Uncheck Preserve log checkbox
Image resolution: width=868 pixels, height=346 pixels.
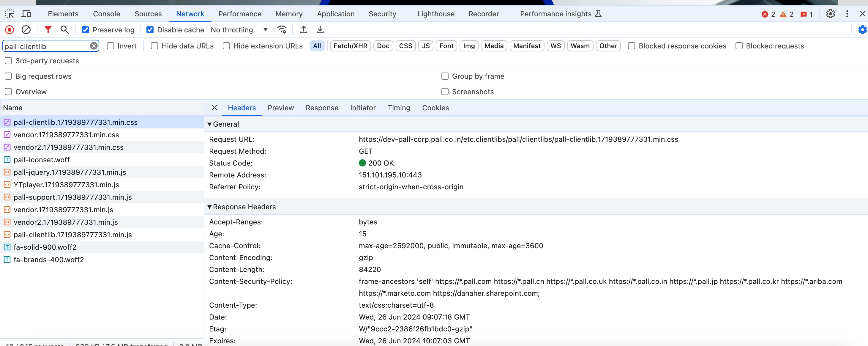point(86,30)
